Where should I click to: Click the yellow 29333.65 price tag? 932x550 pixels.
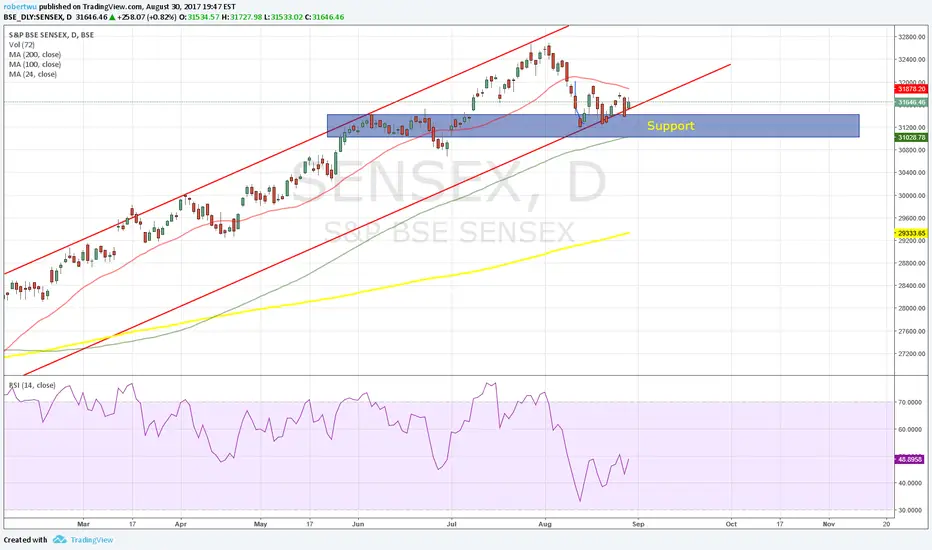(x=911, y=234)
